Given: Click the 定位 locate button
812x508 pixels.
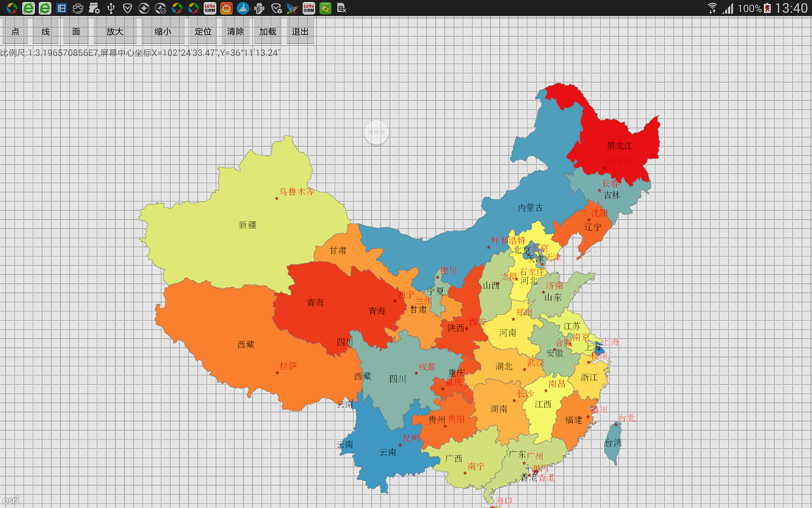Looking at the screenshot, I should (203, 31).
